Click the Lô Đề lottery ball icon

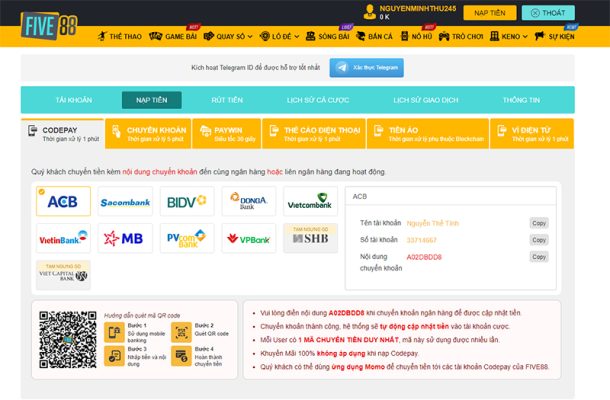pos(265,36)
